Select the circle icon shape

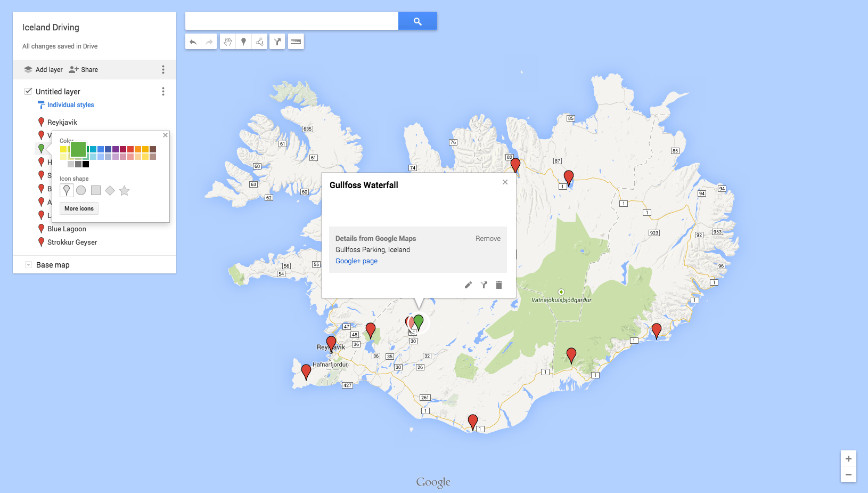click(81, 190)
